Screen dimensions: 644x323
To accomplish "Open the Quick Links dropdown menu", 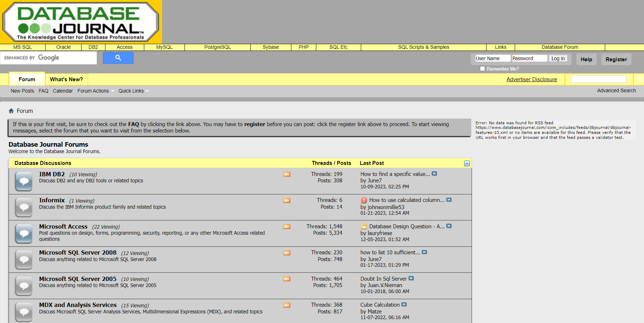I will coord(133,91).
